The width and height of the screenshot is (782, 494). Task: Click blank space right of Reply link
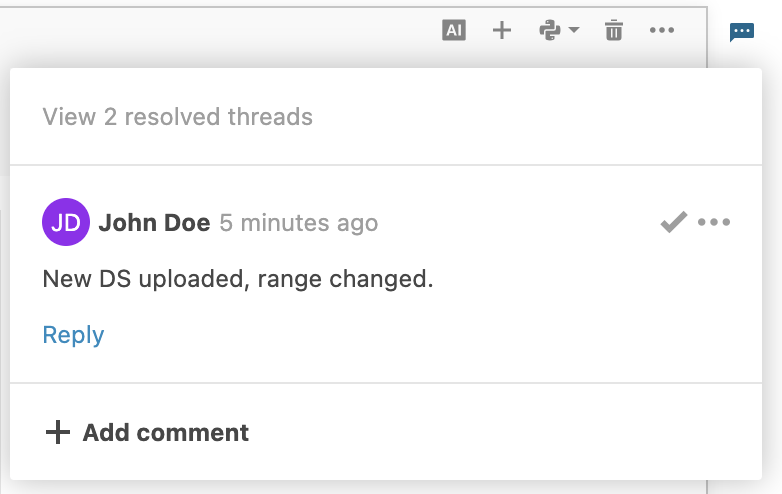click(x=400, y=334)
